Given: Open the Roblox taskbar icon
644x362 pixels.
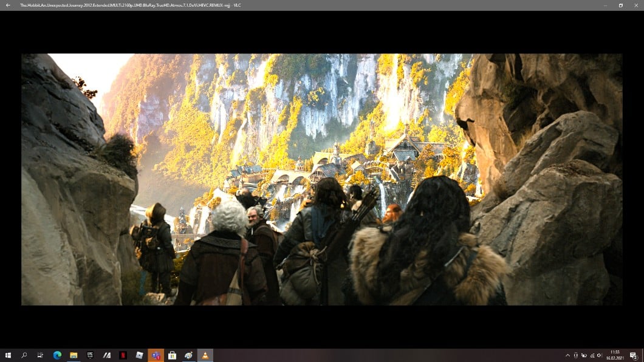Looking at the screenshot, I should click(139, 355).
